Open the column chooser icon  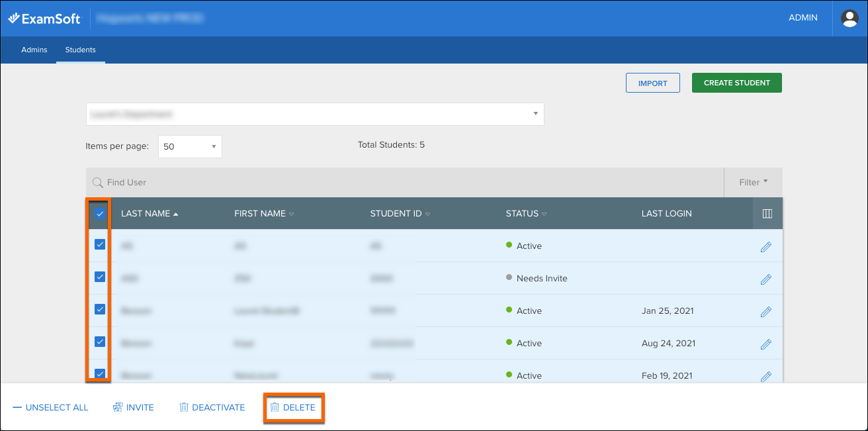(767, 214)
